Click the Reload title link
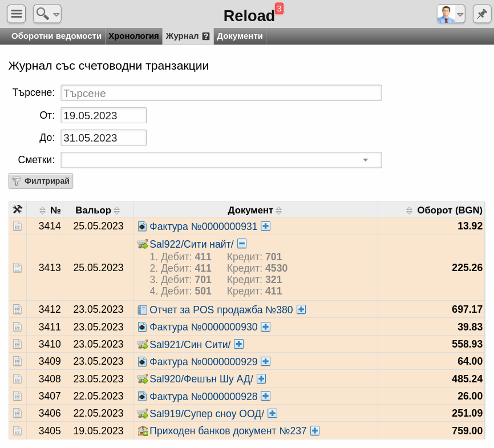494x448 pixels. click(x=249, y=16)
